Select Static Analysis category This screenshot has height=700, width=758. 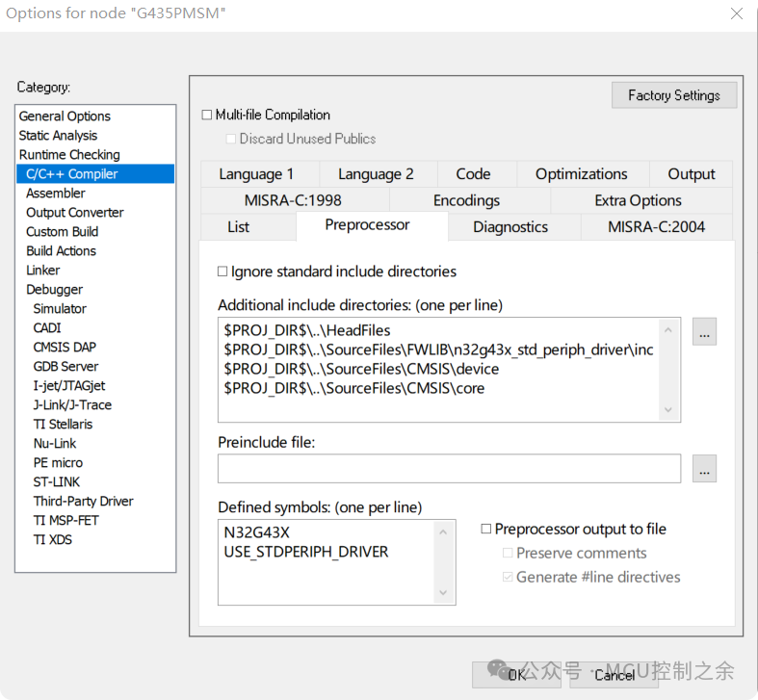pos(95,136)
